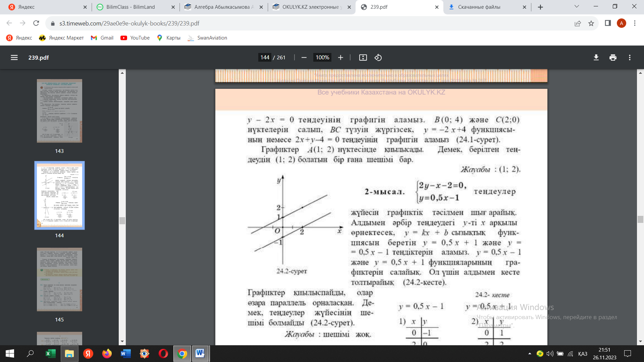
Task: Download the PDF file
Action: [x=596, y=58]
